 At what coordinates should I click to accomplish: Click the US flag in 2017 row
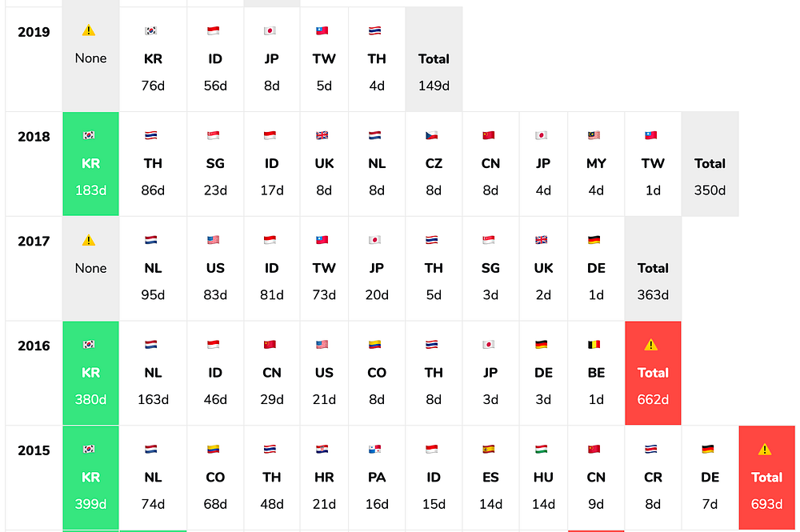click(x=214, y=240)
